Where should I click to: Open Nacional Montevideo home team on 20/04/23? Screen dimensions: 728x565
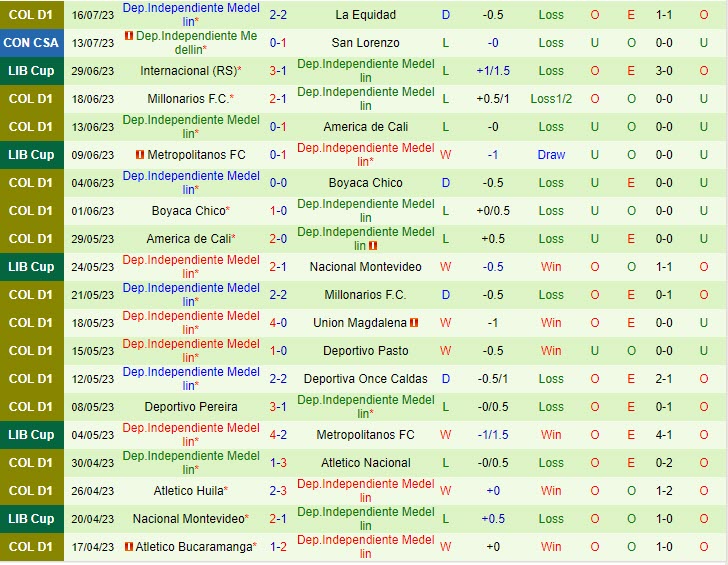pos(188,519)
